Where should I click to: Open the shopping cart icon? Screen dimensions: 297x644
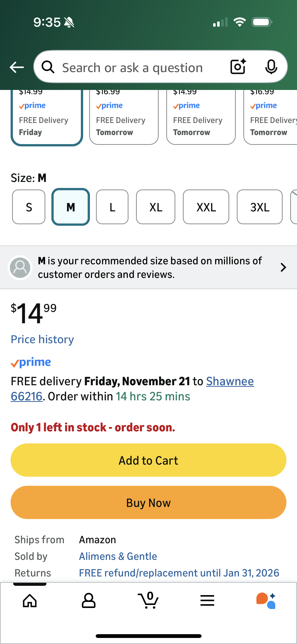[149, 601]
